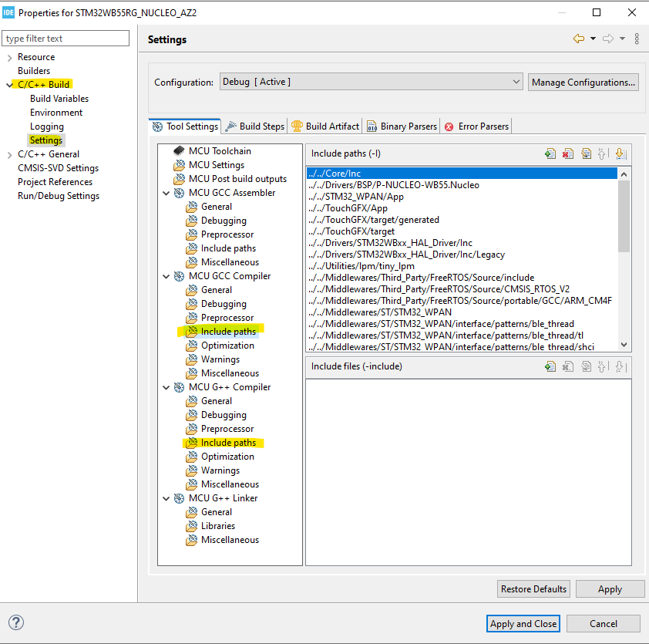
Task: Edit entry in Include files toolbar
Action: [x=586, y=366]
